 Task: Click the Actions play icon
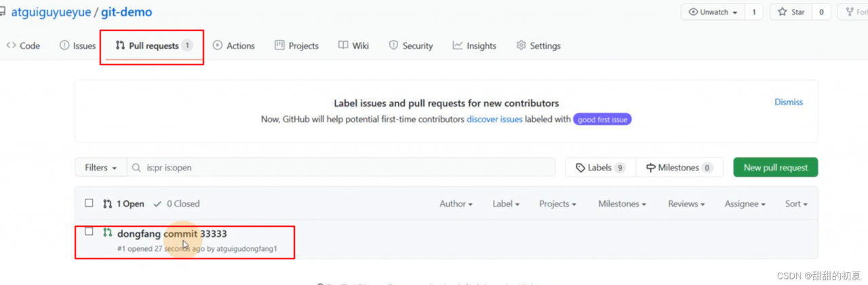tap(218, 45)
